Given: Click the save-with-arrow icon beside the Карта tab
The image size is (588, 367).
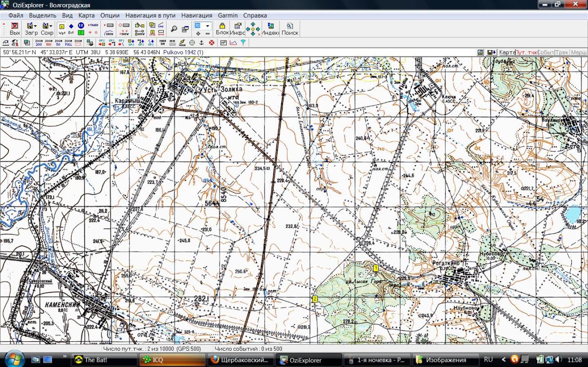Looking at the screenshot, I should 491,52.
